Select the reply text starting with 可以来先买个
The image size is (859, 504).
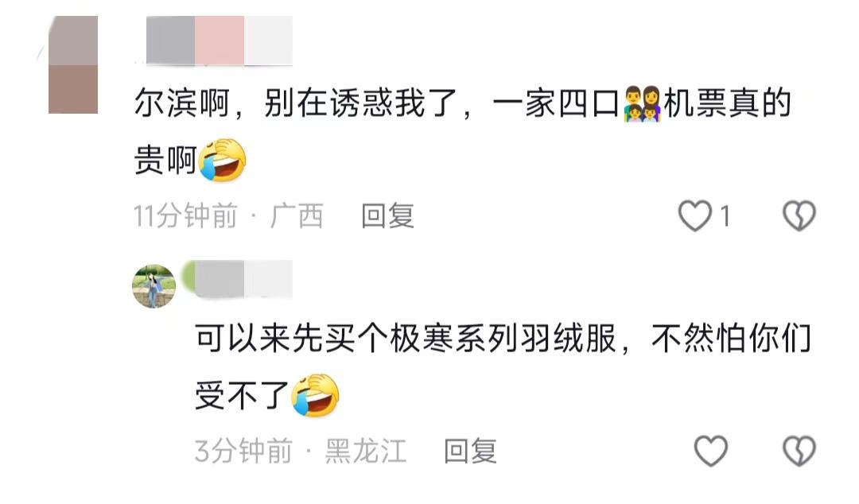pyautogui.click(x=503, y=367)
